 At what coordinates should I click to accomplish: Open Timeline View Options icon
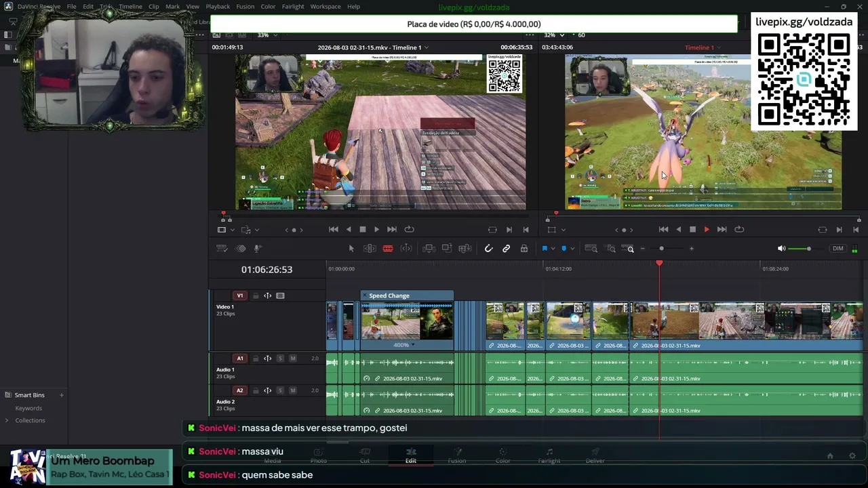(222, 249)
